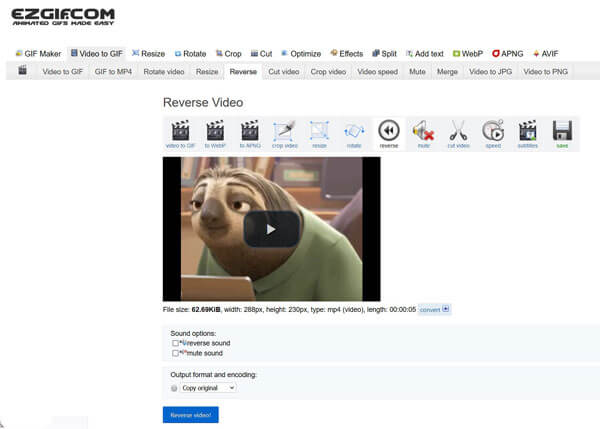
Task: Open the Optimize tool
Action: pyautogui.click(x=301, y=54)
